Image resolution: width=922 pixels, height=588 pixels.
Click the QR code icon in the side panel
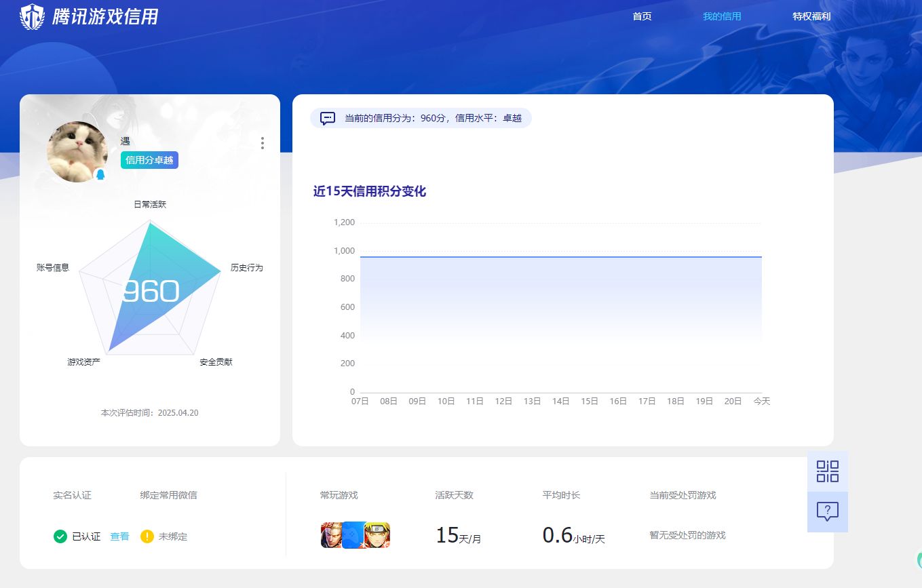tap(828, 471)
